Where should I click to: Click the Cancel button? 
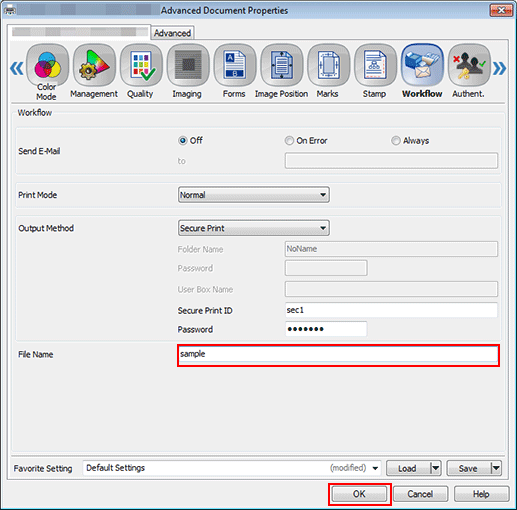(x=420, y=494)
